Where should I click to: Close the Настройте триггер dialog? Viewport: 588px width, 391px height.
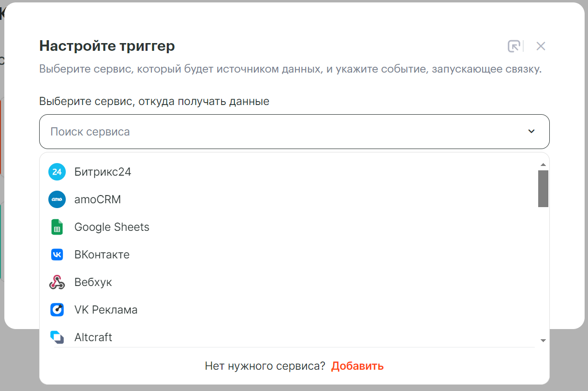coord(541,46)
